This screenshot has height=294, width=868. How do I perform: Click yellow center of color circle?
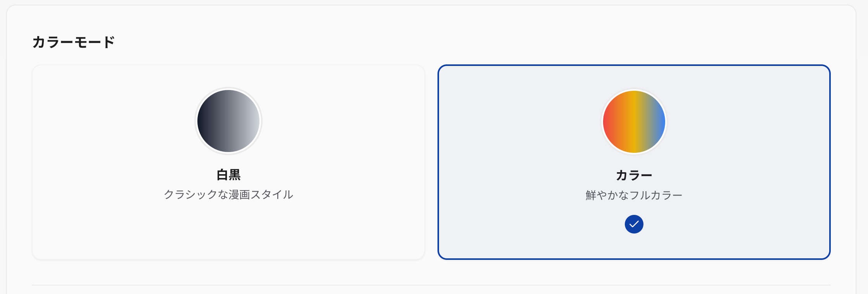click(x=634, y=122)
